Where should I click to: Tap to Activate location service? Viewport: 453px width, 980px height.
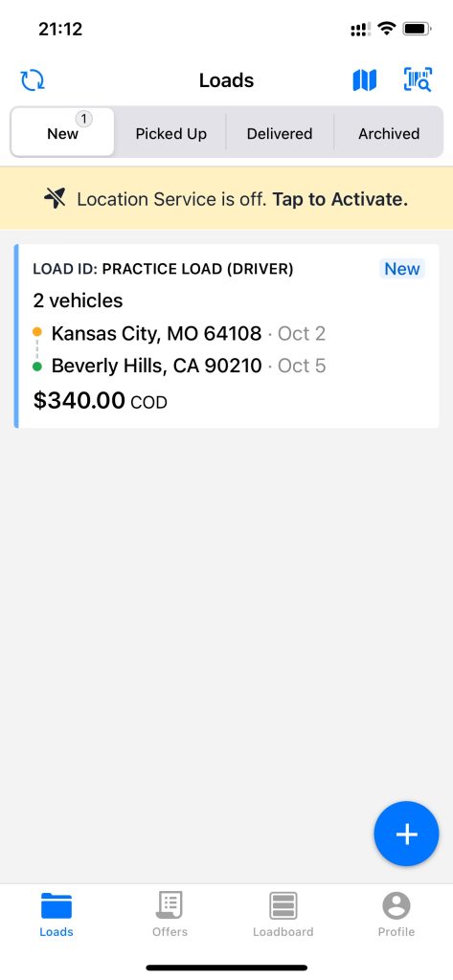tap(340, 199)
